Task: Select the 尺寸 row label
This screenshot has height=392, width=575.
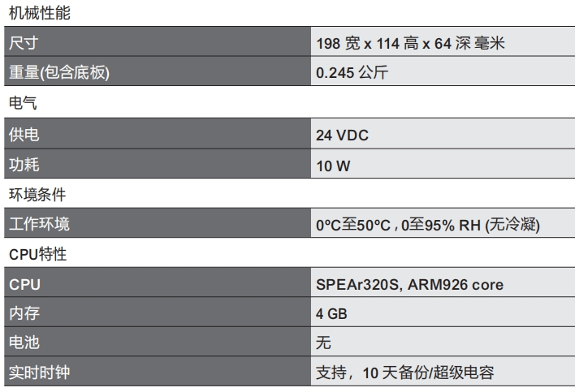Action: tap(24, 43)
